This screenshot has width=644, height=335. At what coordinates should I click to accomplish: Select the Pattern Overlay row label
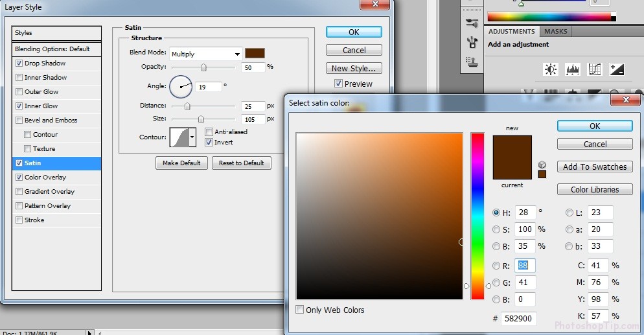(48, 205)
